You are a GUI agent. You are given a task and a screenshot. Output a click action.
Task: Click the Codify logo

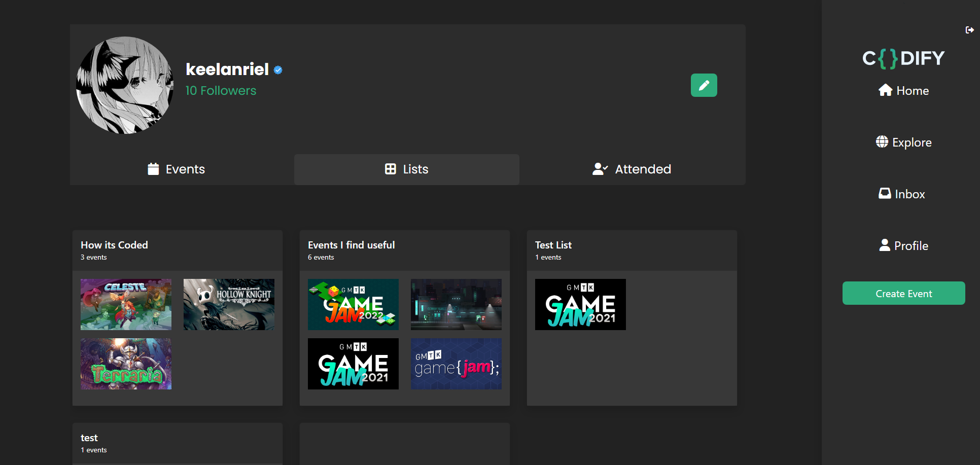pos(903,58)
